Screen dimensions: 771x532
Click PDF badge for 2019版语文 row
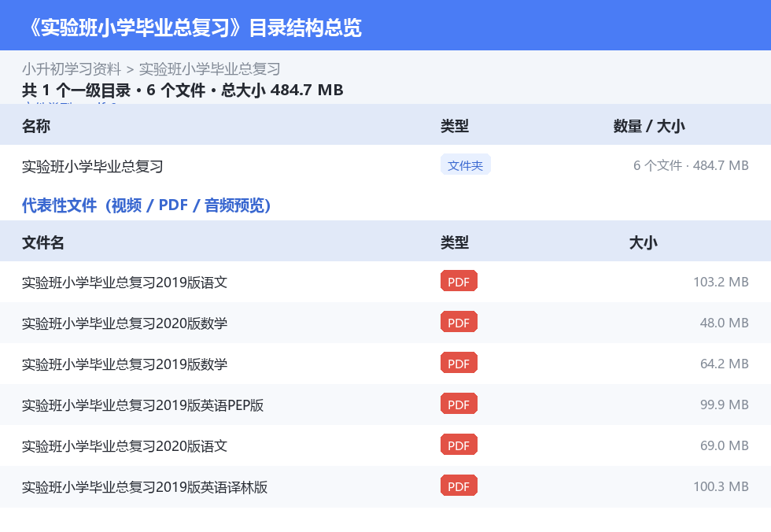pyautogui.click(x=459, y=281)
